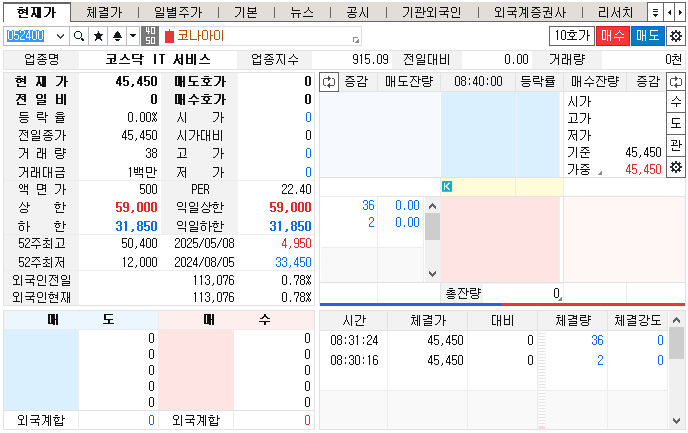This screenshot has width=688, height=433.
Task: Click up arrow of order book mini scrollbar
Action: click(432, 206)
